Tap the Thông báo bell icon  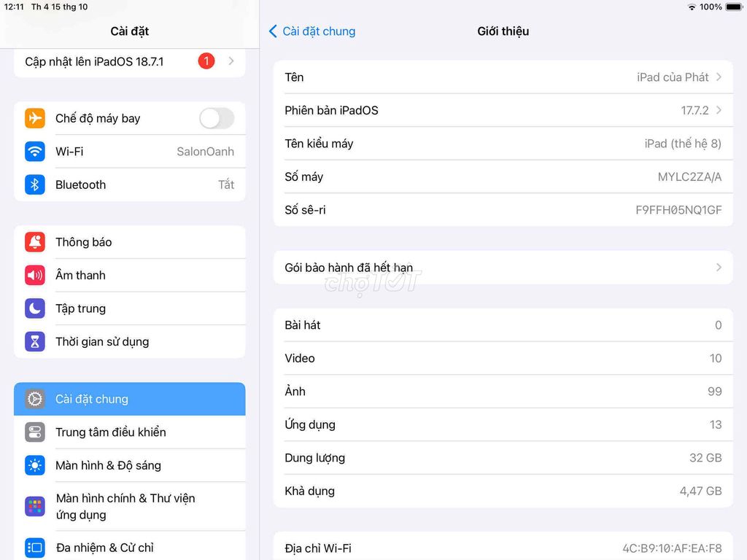tap(35, 242)
